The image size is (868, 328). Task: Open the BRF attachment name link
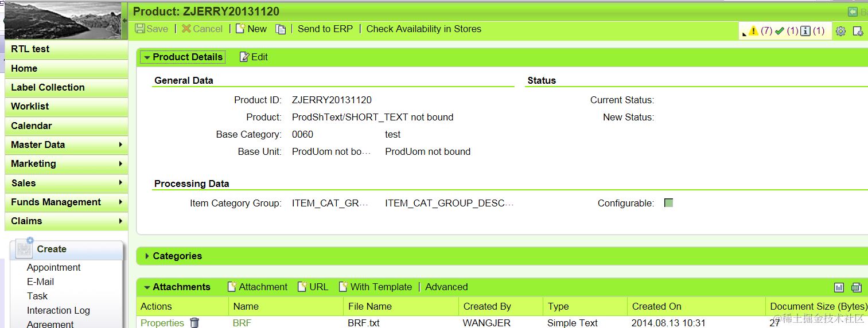tap(242, 323)
